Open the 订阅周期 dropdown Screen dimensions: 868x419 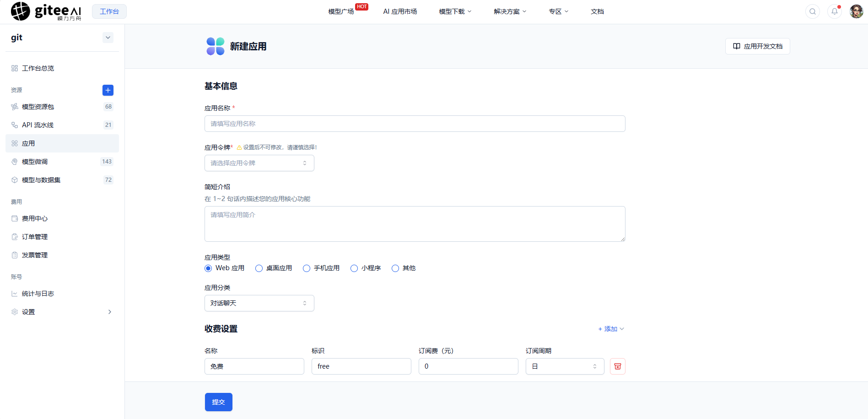565,366
